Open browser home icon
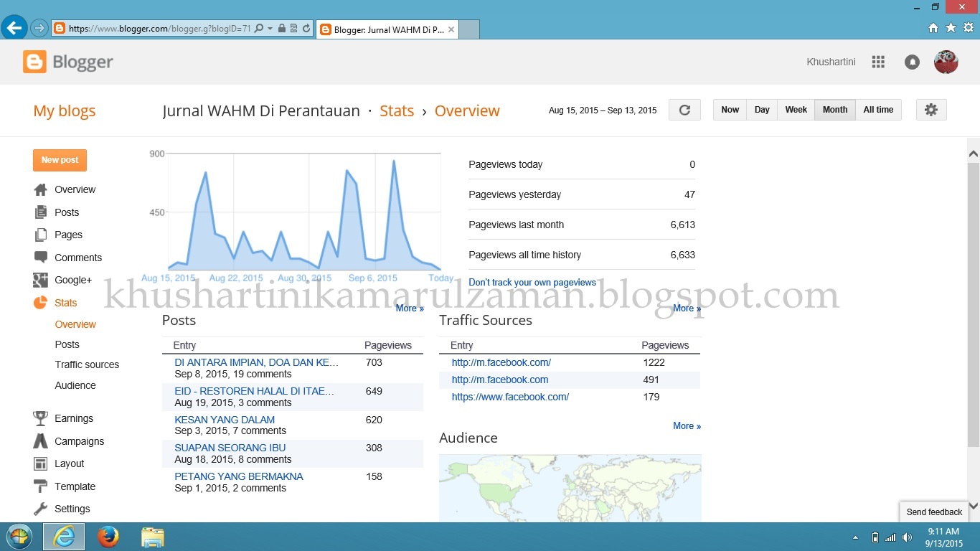 933,28
